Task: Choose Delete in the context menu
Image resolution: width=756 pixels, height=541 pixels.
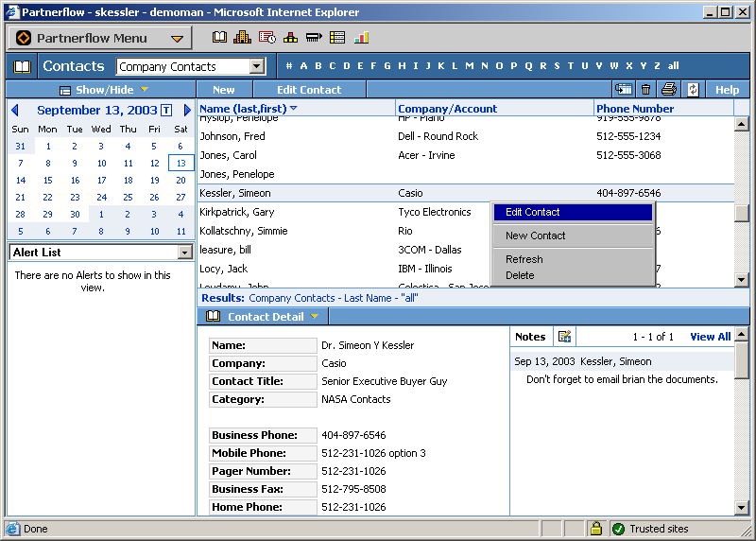Action: [573, 275]
